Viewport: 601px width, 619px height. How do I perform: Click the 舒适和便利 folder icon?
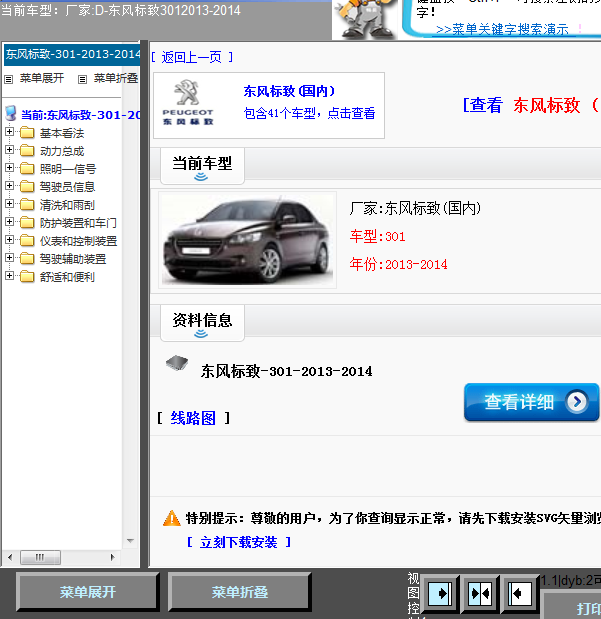27,276
